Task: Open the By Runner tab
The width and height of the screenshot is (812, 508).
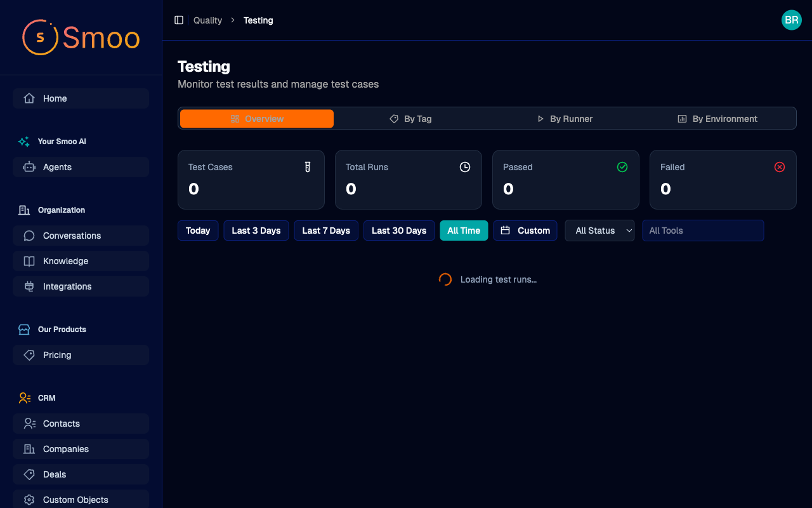Action: coord(565,118)
